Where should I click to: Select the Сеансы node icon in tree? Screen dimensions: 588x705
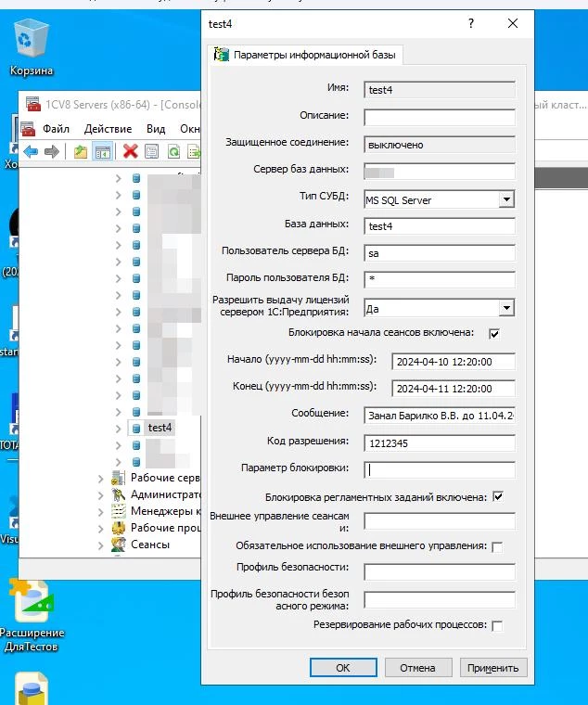click(x=119, y=545)
